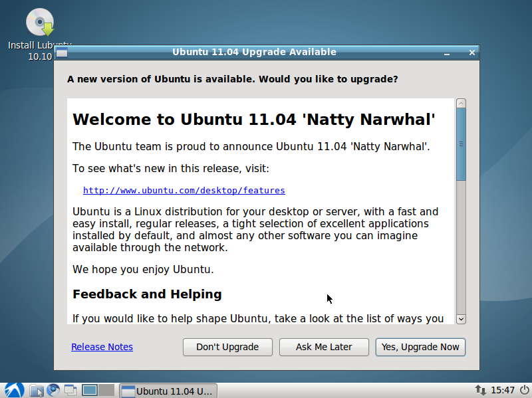This screenshot has width=532, height=398.
Task: Click the network connection tray icon
Action: [480, 391]
